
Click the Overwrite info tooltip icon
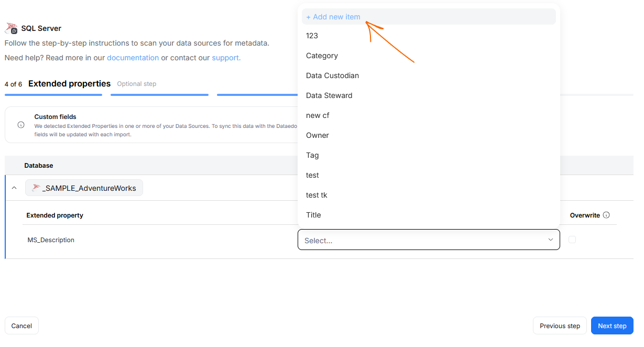point(606,215)
